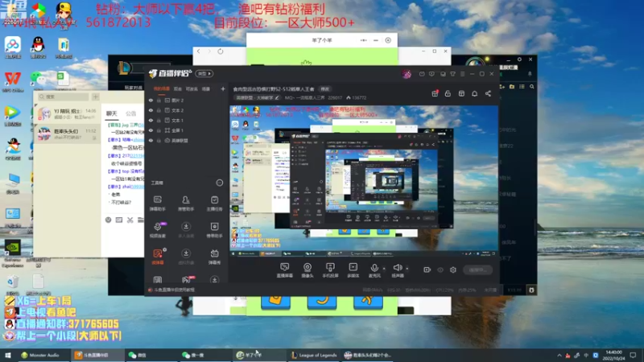Click the plus button beside QQ search

95,97
